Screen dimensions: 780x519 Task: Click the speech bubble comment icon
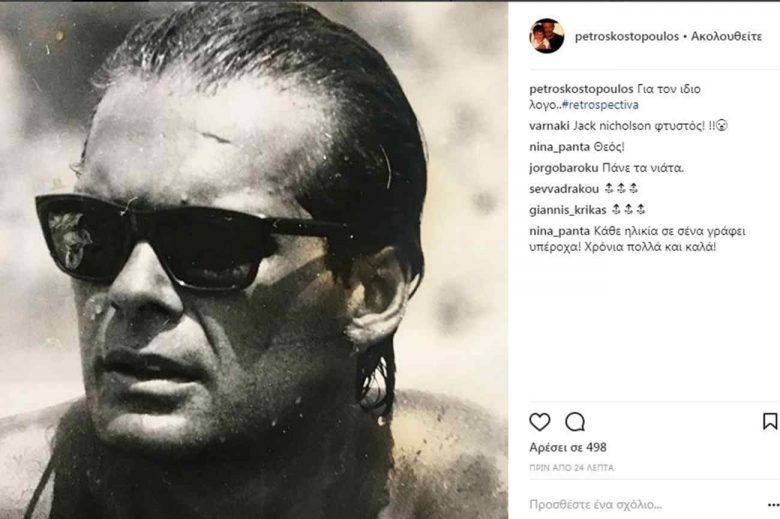575,421
